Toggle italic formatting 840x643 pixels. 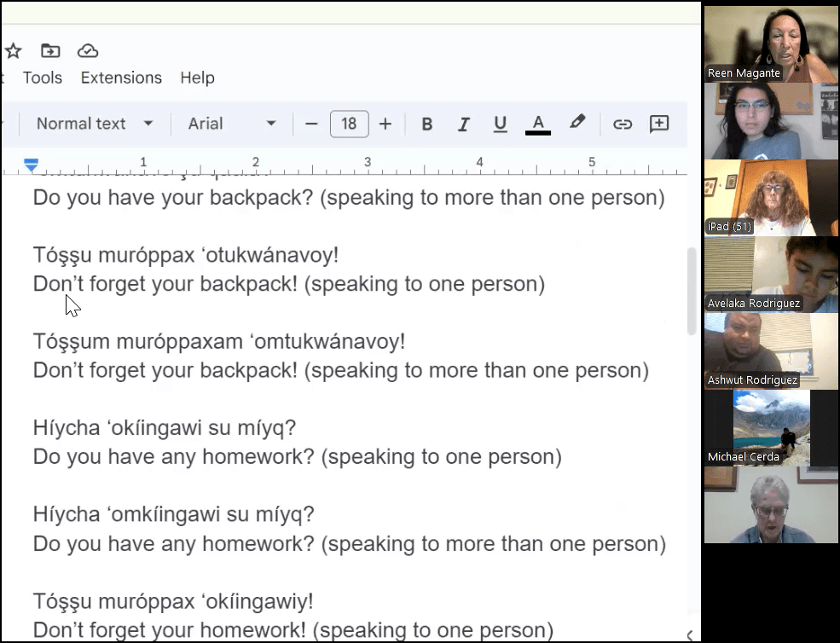coord(464,125)
